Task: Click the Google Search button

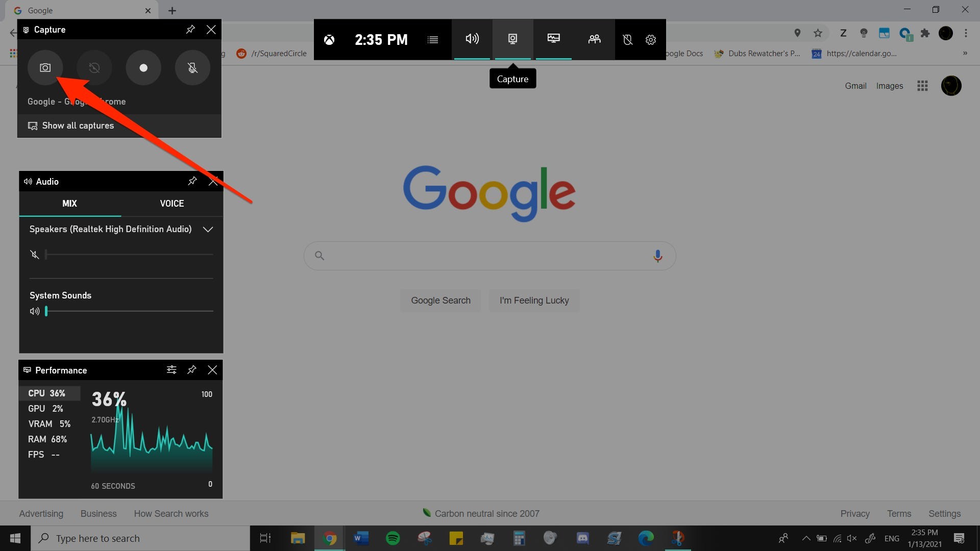Action: tap(441, 300)
